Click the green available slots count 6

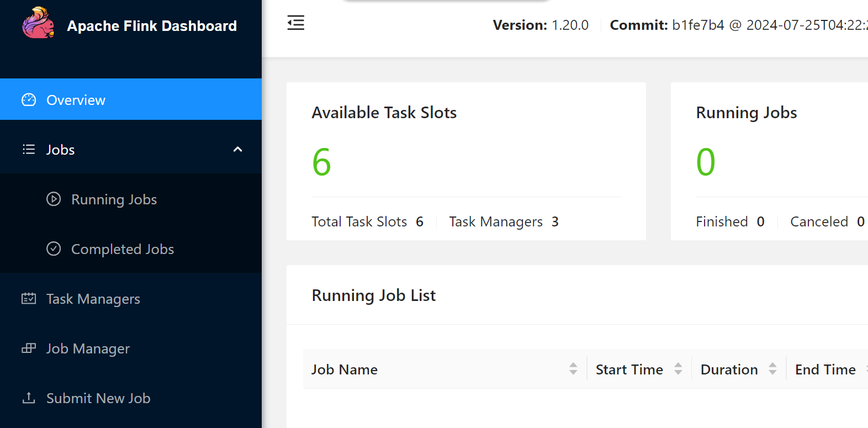[x=321, y=162]
